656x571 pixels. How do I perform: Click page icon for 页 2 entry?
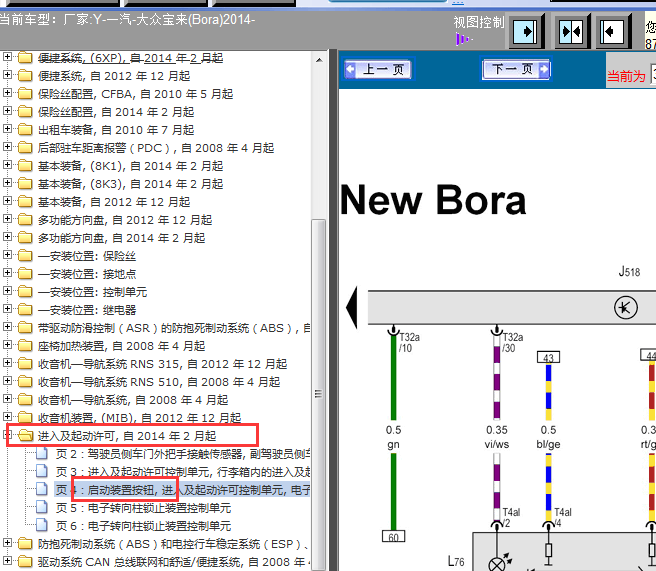coord(42,453)
